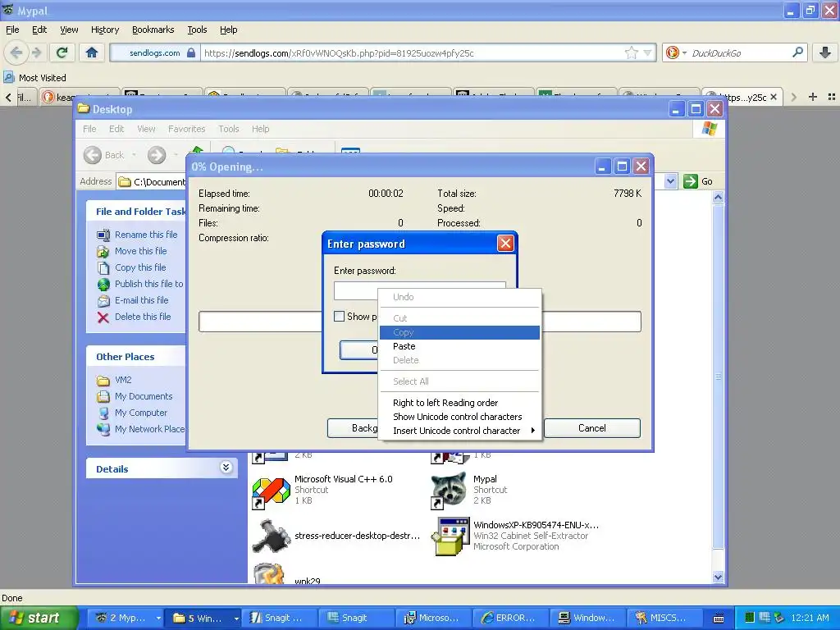
Task: Select the WindowsXP-KB905474 installer icon
Action: [450, 536]
